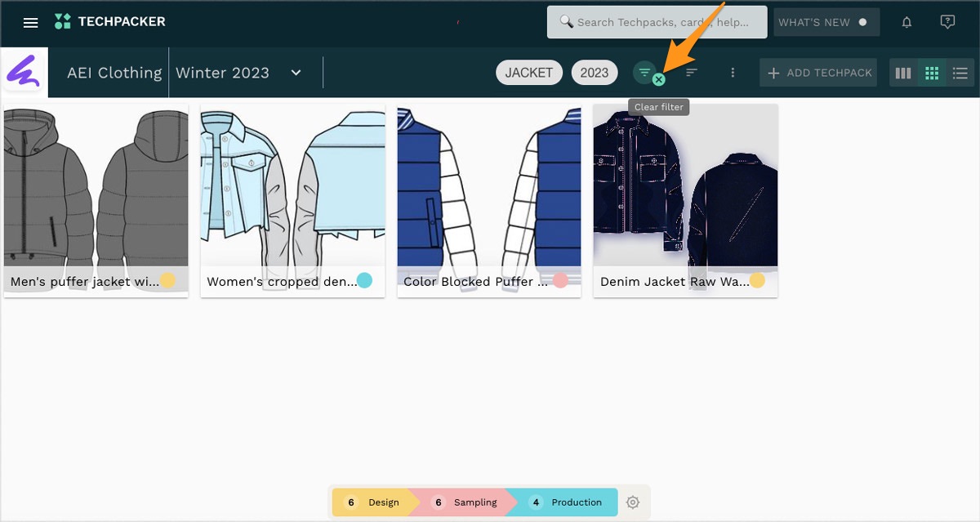Open the filter icon menu
980x522 pixels.
644,72
